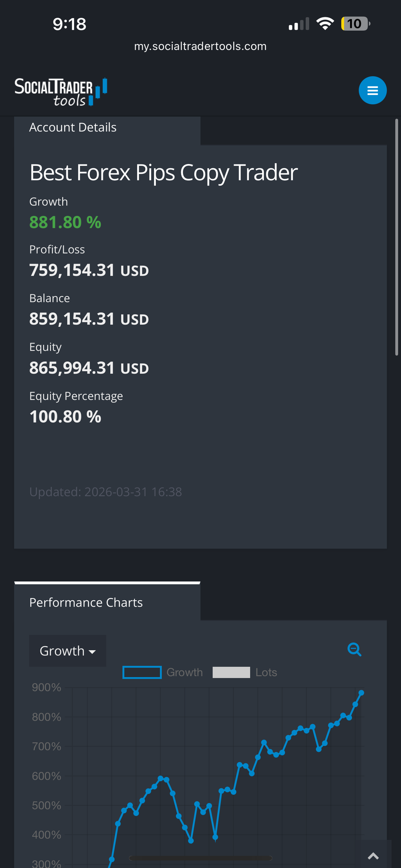The height and width of the screenshot is (868, 401).
Task: Click the blue-outlined Growth legend box
Action: point(142,673)
